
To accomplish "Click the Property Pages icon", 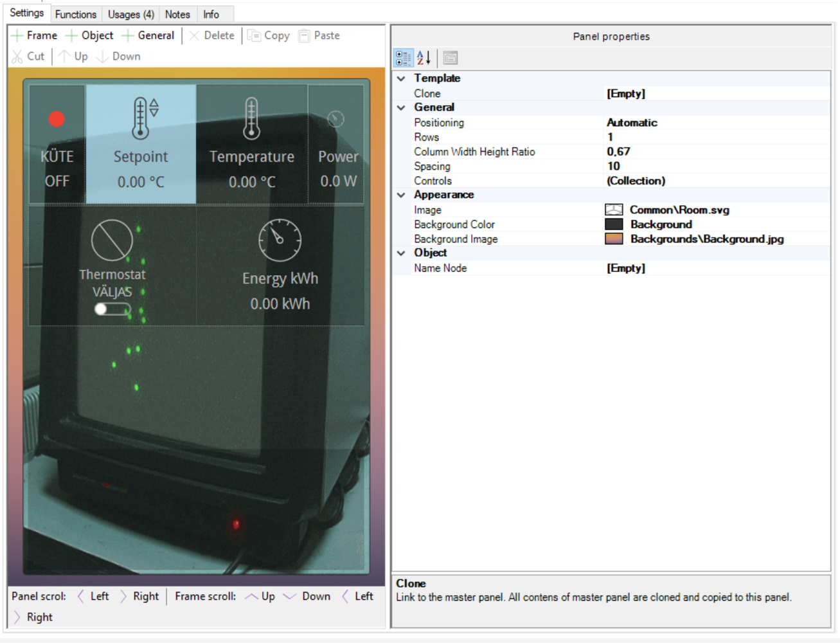I will point(451,58).
